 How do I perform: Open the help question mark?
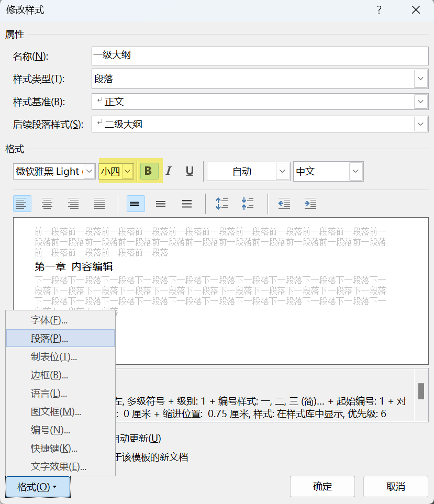click(380, 10)
